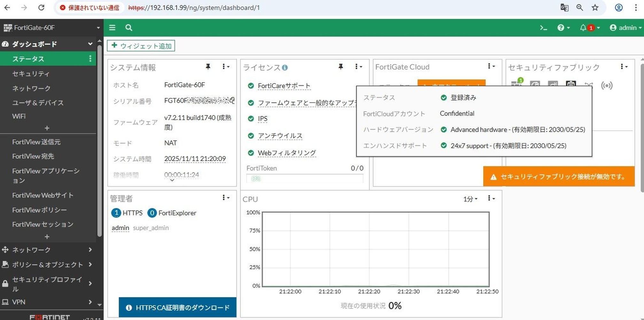
Task: Click HTTPS CA証明書のダウンロード button
Action: [178, 308]
